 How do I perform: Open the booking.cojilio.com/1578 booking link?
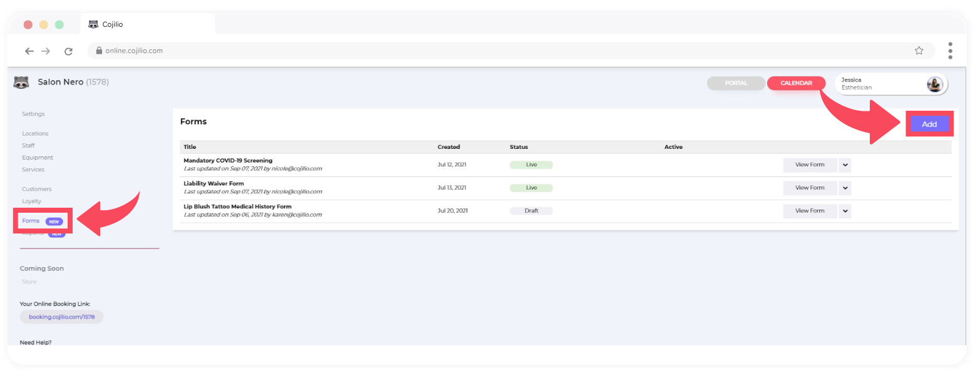[61, 317]
